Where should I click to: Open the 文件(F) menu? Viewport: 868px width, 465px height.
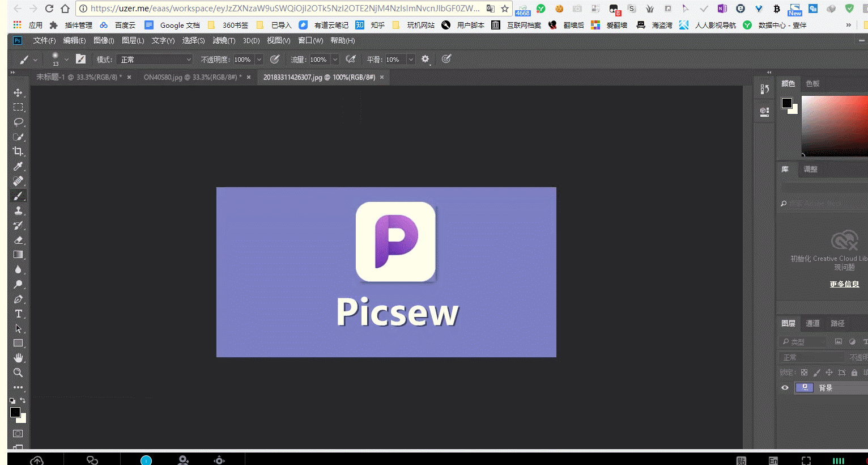[x=44, y=41]
